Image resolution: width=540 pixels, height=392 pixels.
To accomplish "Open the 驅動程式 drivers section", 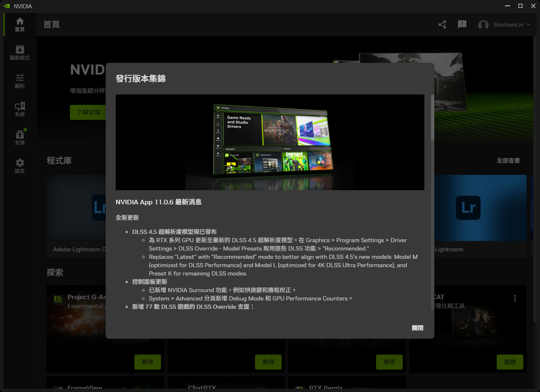I will click(20, 53).
